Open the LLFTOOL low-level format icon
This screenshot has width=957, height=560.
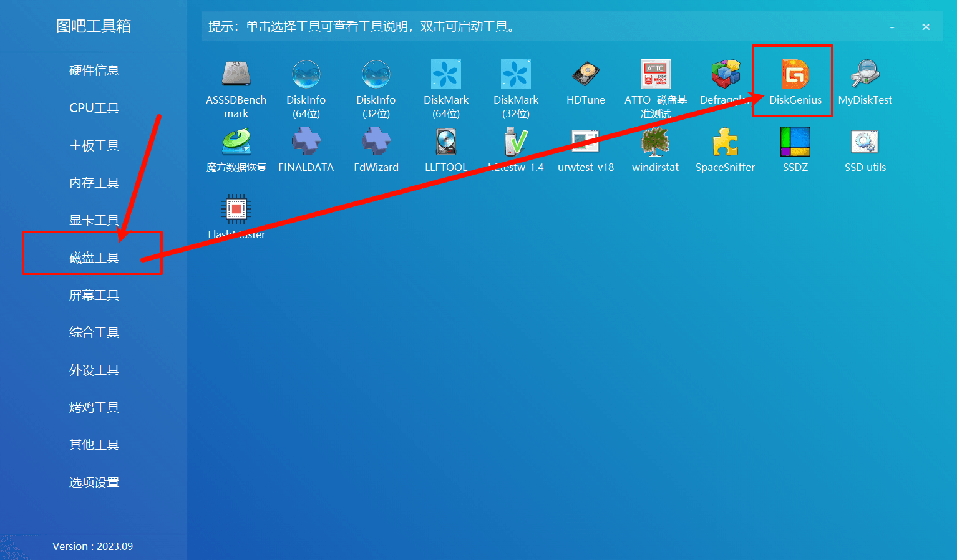(x=445, y=142)
